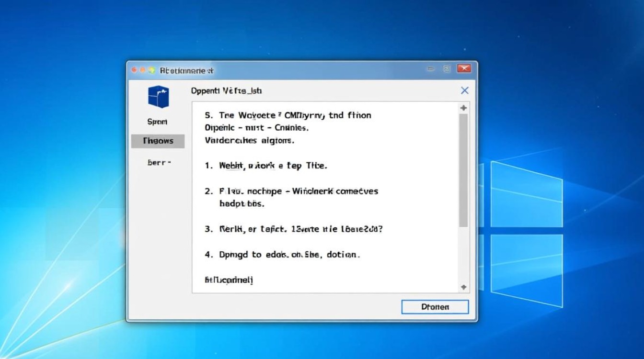
Task: Select the "Spam" item in sidebar
Action: point(157,122)
